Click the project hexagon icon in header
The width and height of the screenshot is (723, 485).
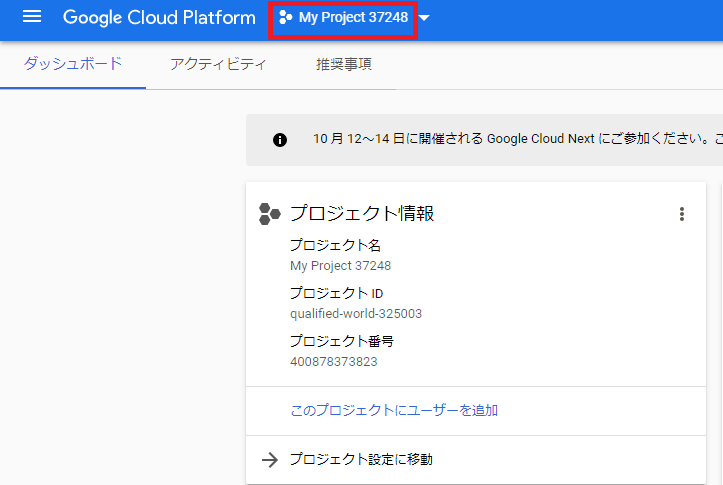coord(285,18)
